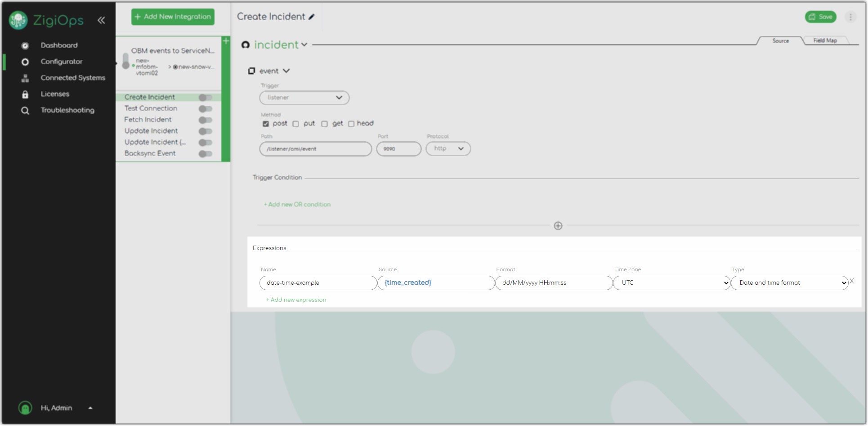Toggle the Create Incident action switch
Screen dimensions: 868x426
coord(205,98)
